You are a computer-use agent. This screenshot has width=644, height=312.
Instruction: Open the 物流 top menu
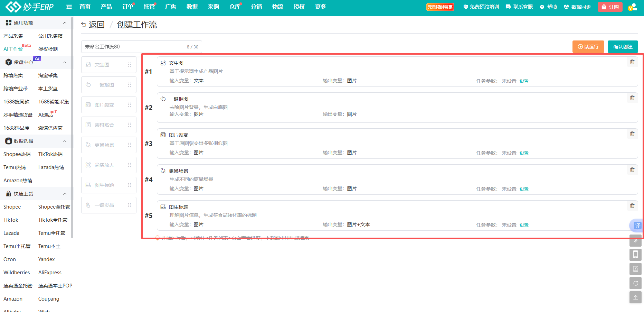click(x=278, y=7)
